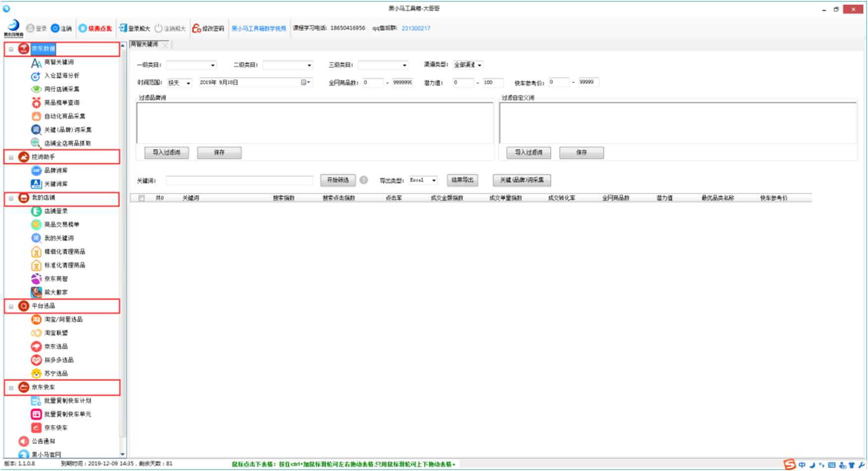Open the 渠道类型 dropdown
Screen dimensions: 868x471
[479, 65]
